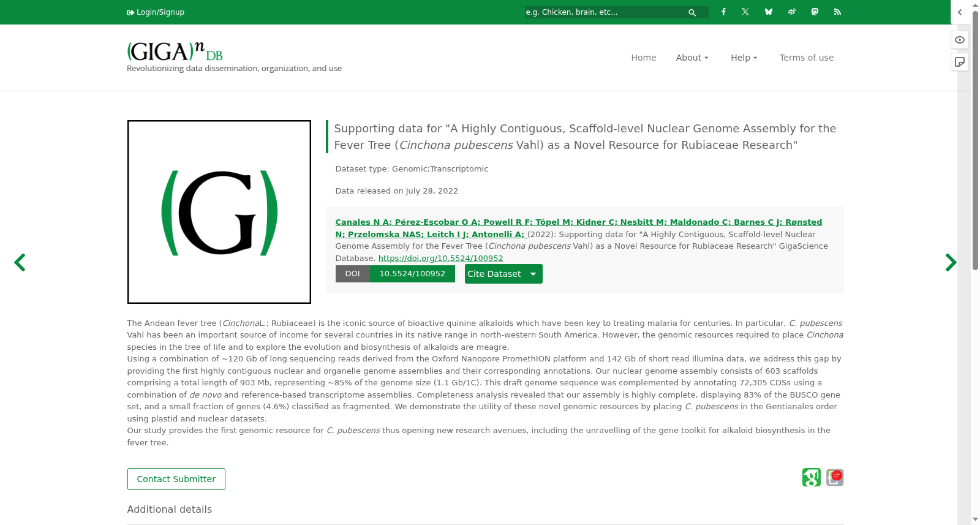The width and height of the screenshot is (980, 525).
Task: Click the search magnifier icon
Action: [x=692, y=12]
